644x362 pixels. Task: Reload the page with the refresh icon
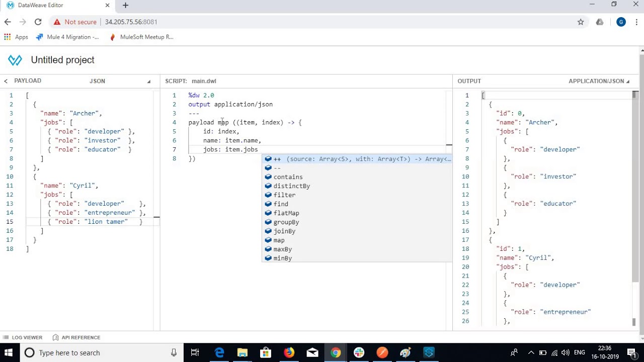38,22
